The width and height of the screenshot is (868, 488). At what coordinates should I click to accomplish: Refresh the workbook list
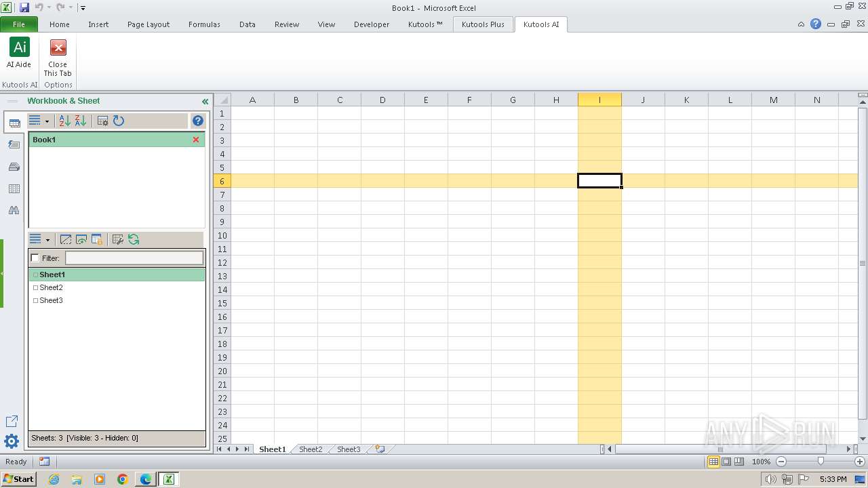click(119, 121)
